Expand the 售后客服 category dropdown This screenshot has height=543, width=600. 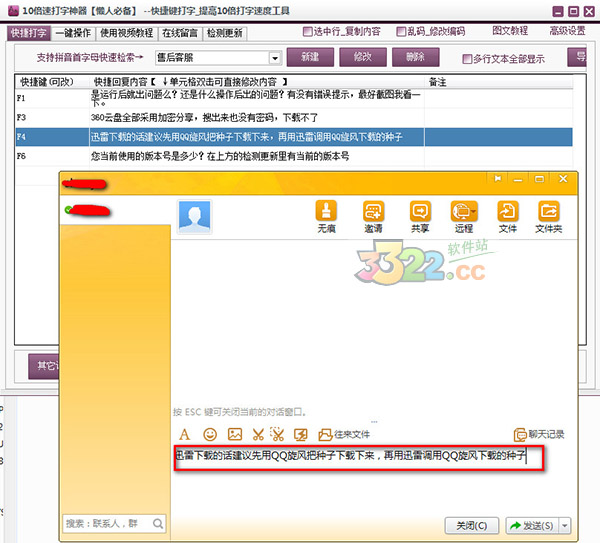click(275, 58)
